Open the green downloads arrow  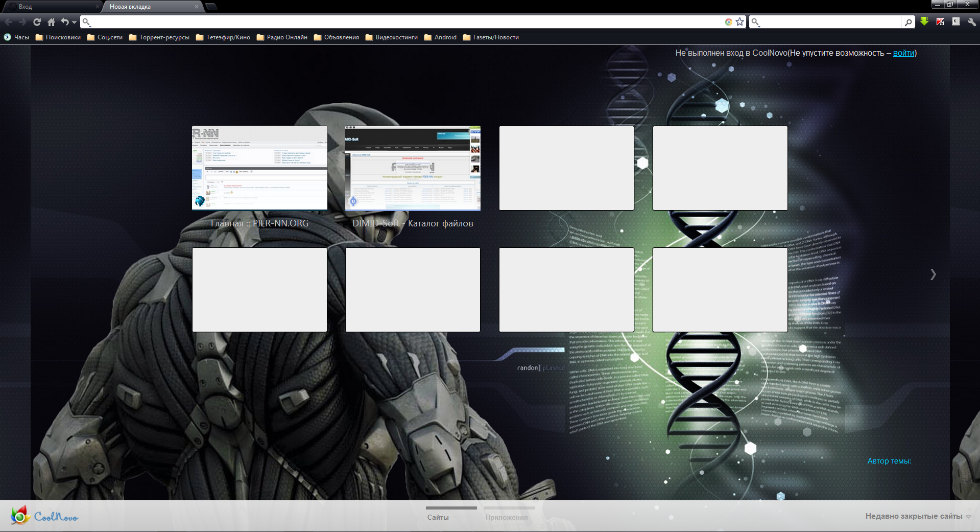[924, 21]
